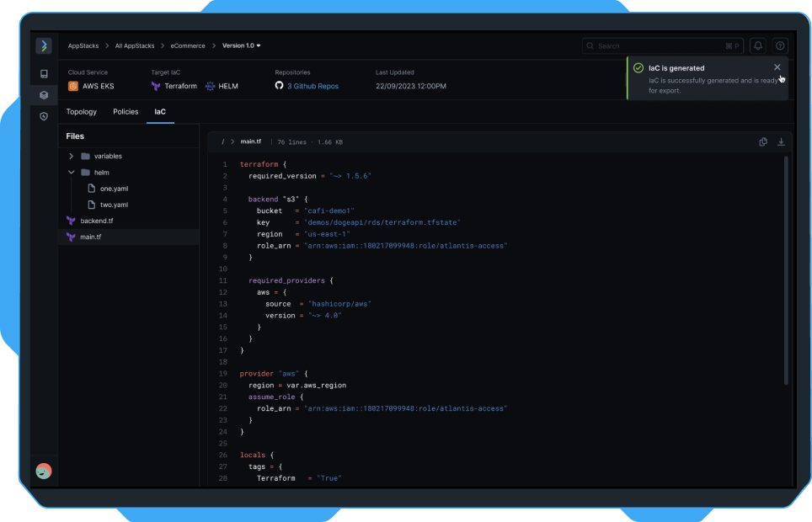Click code line 1 'terraform {'
This screenshot has height=522, width=812.
tap(263, 164)
